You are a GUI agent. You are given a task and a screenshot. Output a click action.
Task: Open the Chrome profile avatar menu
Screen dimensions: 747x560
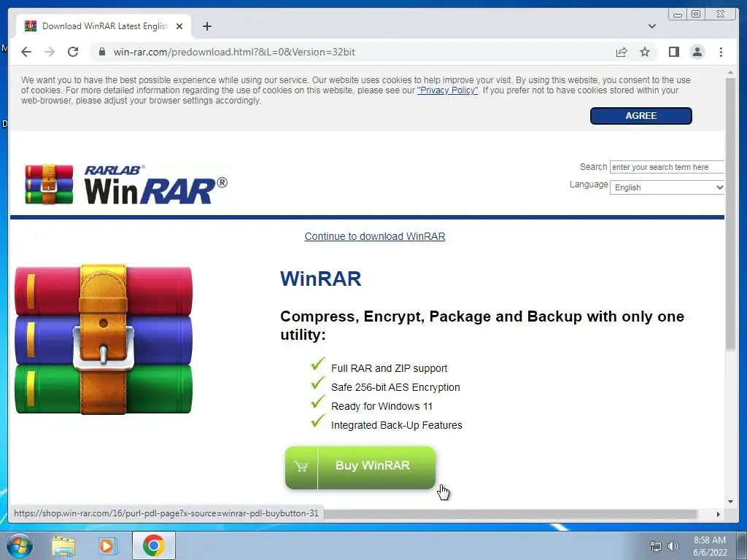point(697,52)
